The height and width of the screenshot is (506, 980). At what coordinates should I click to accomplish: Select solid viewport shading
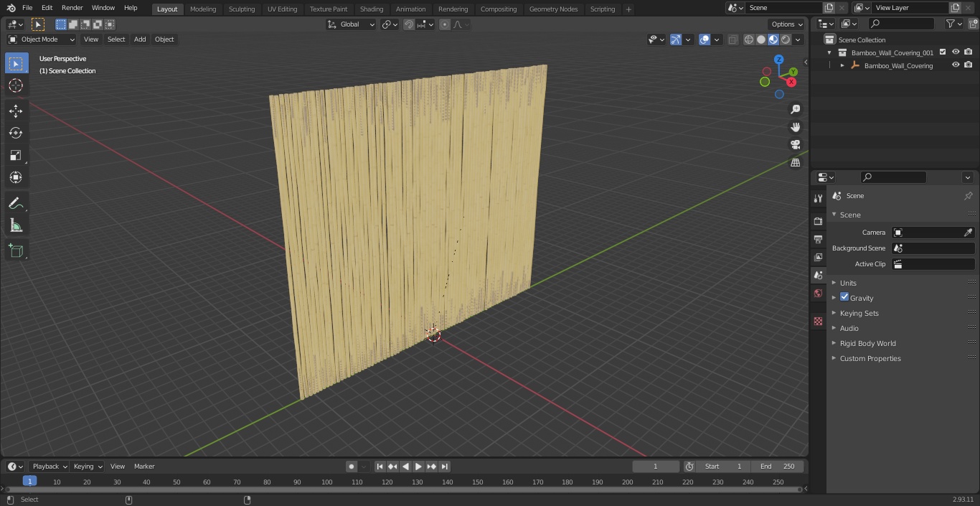click(x=761, y=39)
